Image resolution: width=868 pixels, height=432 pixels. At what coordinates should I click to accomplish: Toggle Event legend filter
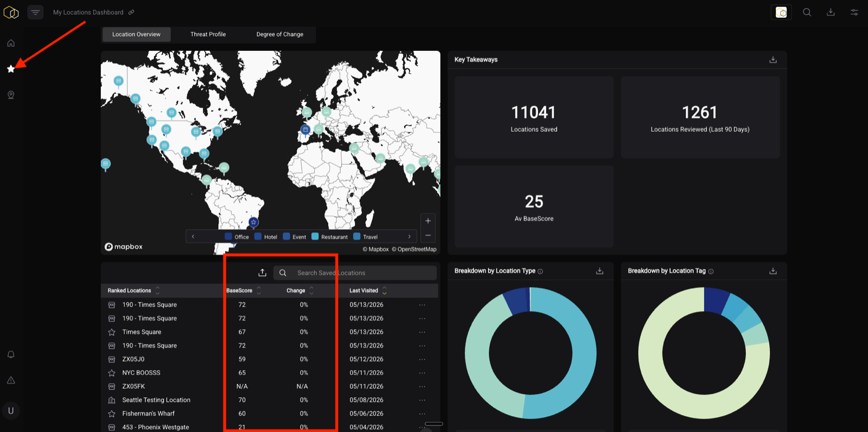click(295, 237)
